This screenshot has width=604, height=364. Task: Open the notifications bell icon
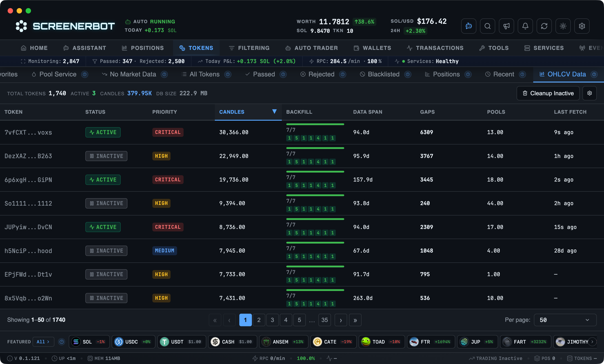coord(525,26)
